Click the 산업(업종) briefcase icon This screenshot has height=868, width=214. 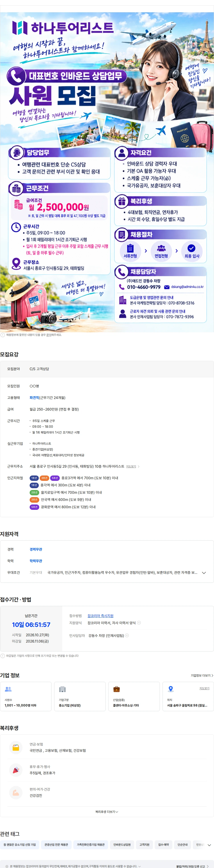point(117,689)
